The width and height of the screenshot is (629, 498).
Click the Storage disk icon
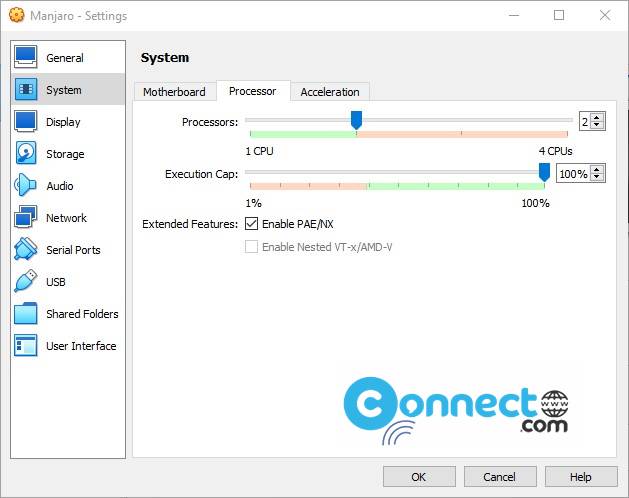(x=26, y=154)
